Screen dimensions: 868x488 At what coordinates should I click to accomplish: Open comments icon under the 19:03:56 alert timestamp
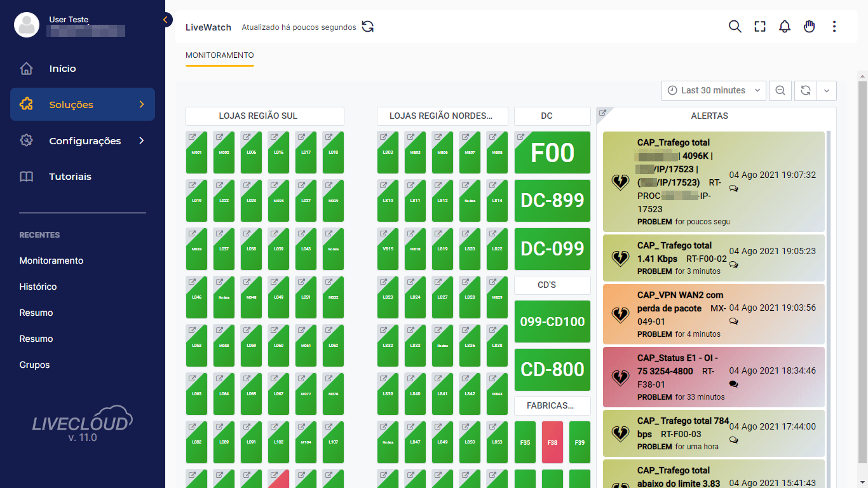(x=734, y=321)
